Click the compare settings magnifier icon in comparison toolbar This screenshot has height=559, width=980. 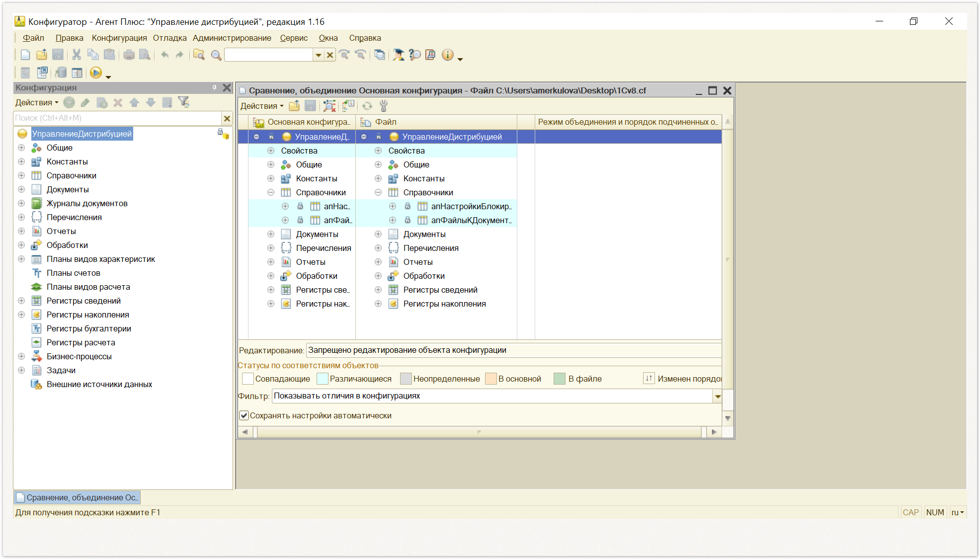click(x=329, y=106)
